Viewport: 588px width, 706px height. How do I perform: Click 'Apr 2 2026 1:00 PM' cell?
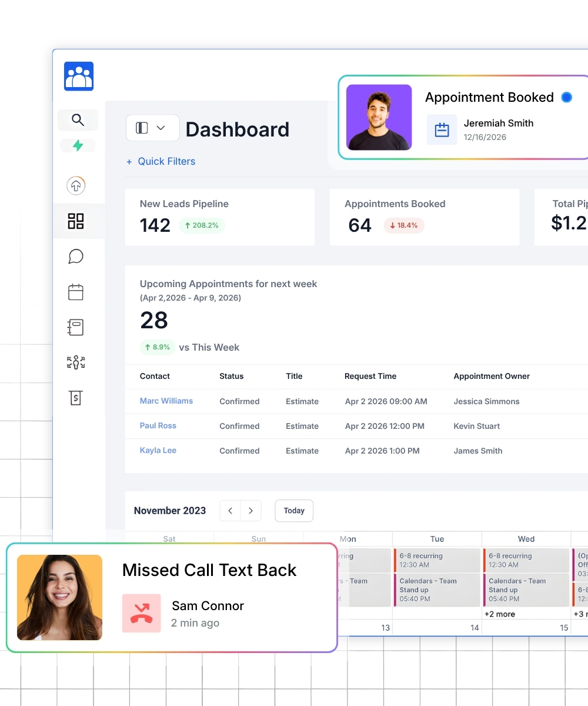382,451
